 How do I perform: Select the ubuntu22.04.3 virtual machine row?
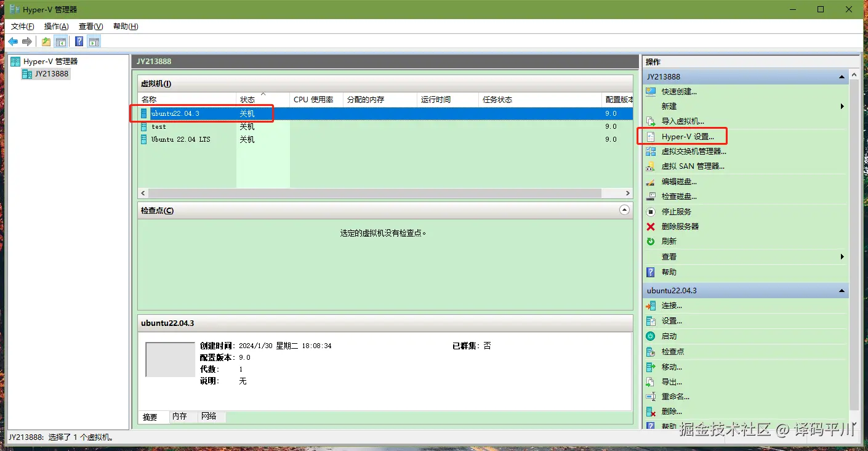click(385, 113)
